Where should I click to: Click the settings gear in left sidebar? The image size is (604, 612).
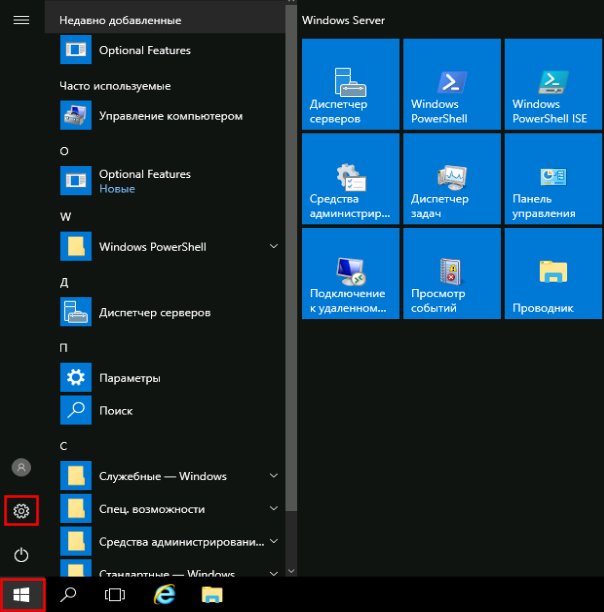[x=21, y=511]
